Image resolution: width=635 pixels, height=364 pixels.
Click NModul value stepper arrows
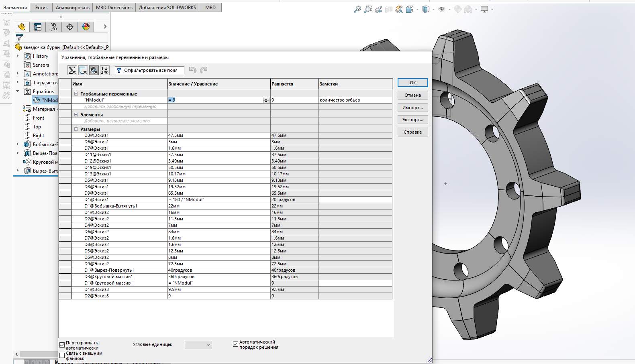[266, 100]
